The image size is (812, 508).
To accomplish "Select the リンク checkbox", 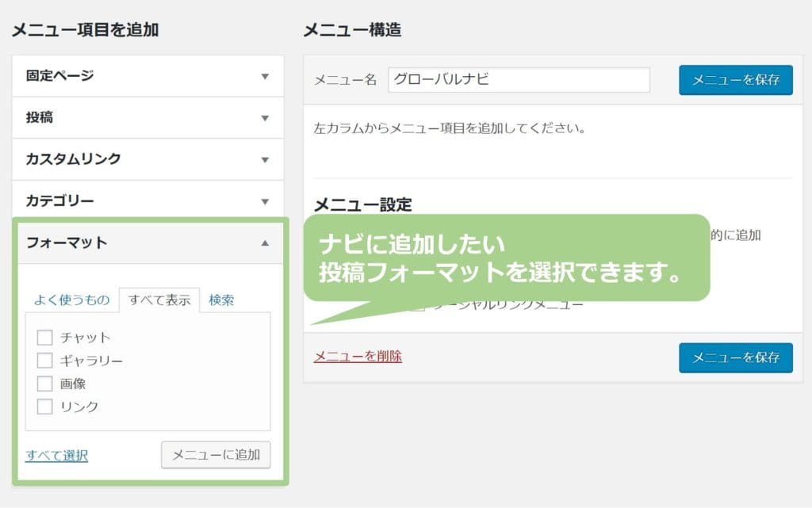I will [45, 407].
